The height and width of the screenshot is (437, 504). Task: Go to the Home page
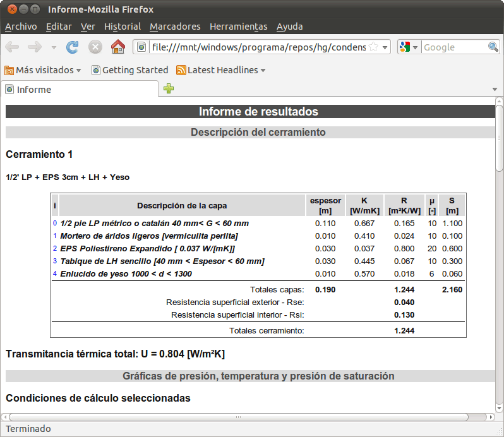pos(118,47)
